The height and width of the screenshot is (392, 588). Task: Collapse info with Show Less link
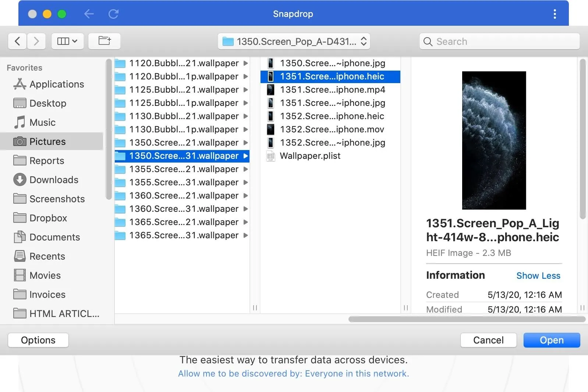pos(538,276)
